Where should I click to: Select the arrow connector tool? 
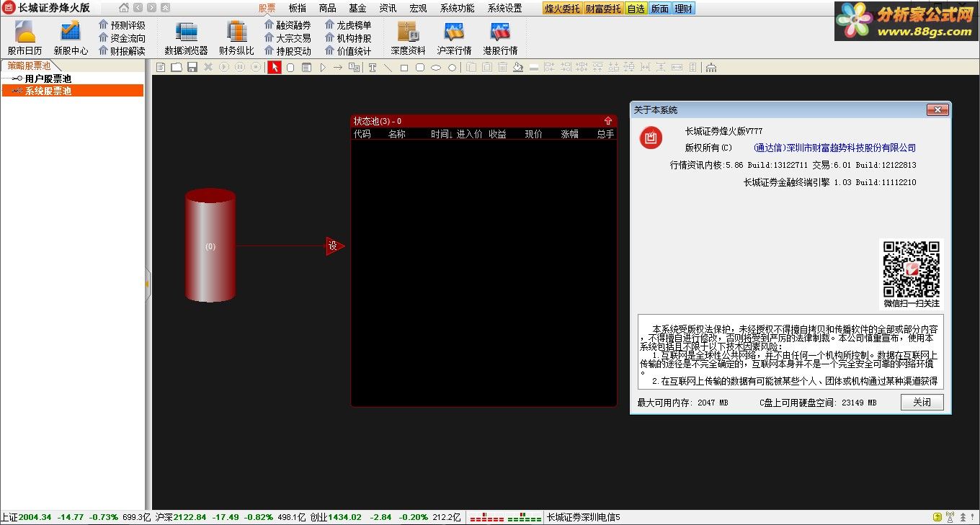(338, 68)
